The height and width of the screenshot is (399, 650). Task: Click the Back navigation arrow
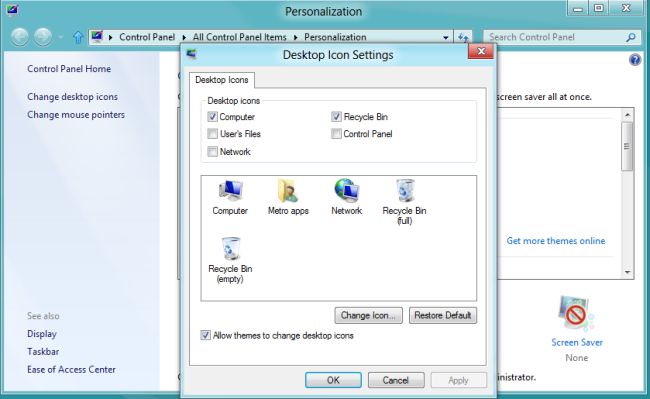tap(19, 37)
